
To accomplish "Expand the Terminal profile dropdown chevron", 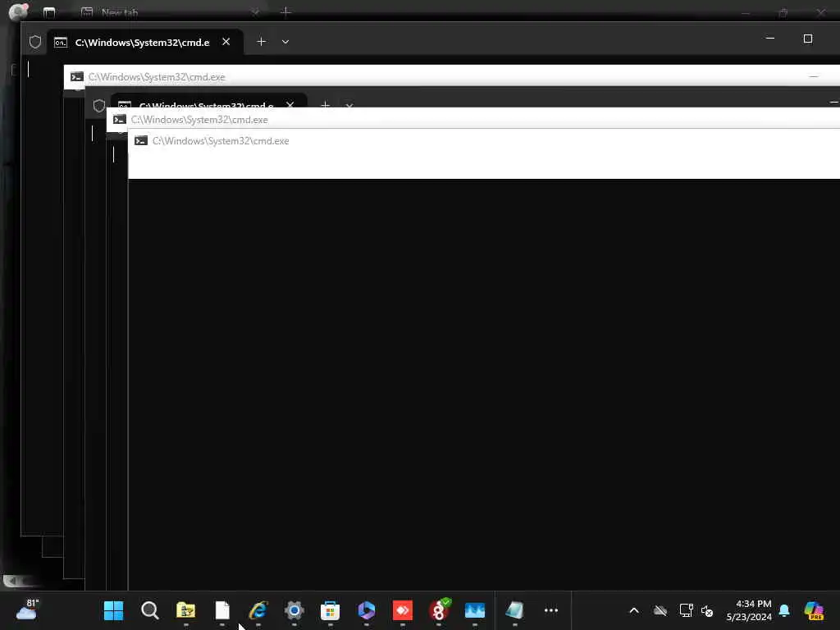I will tap(285, 42).
